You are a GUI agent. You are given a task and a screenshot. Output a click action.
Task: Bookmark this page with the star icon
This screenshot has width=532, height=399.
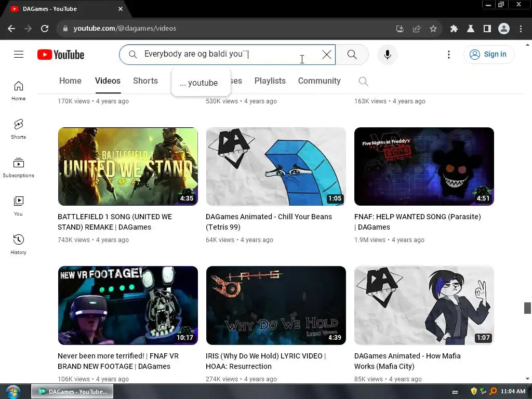(433, 29)
